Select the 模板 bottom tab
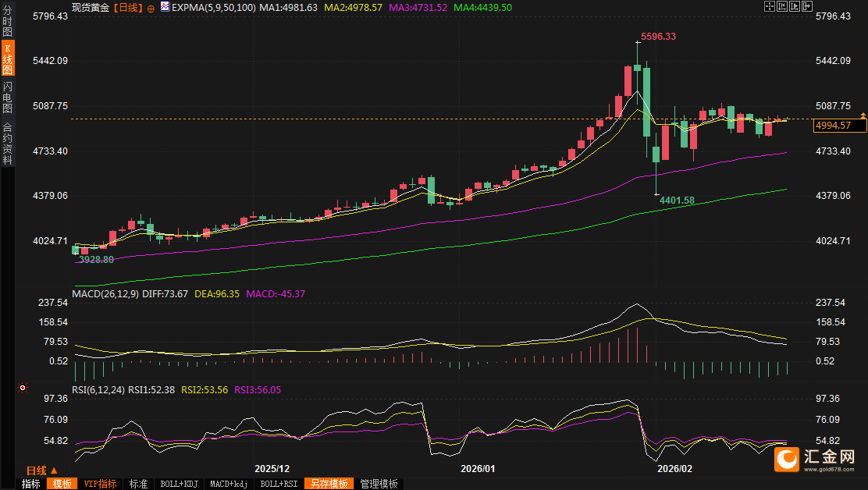 click(x=62, y=484)
